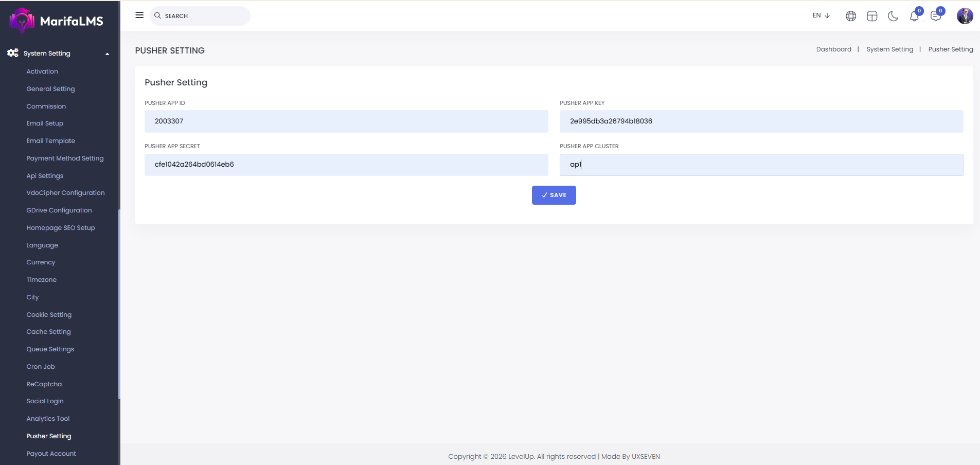Click the Dashboard breadcrumb link
This screenshot has width=980, height=465.
(833, 49)
